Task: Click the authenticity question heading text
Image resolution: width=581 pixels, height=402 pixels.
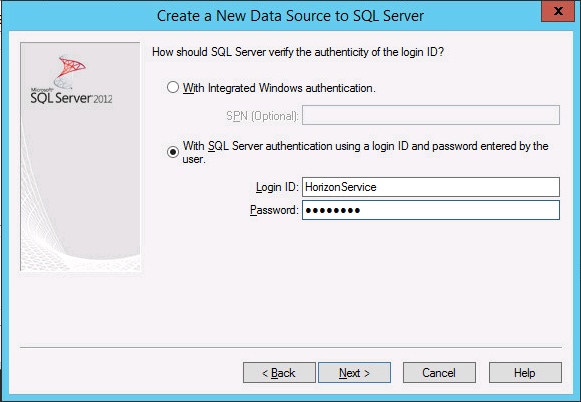Action: [298, 52]
